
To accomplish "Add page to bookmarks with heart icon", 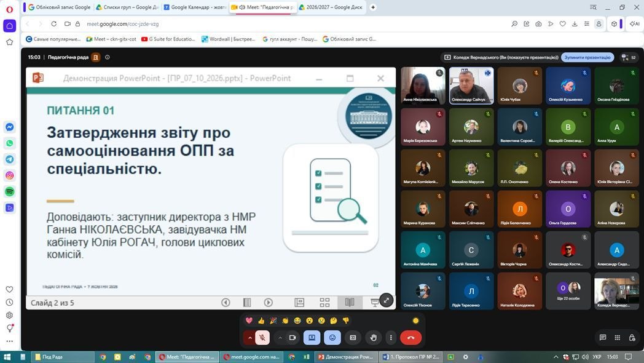I will (x=563, y=24).
